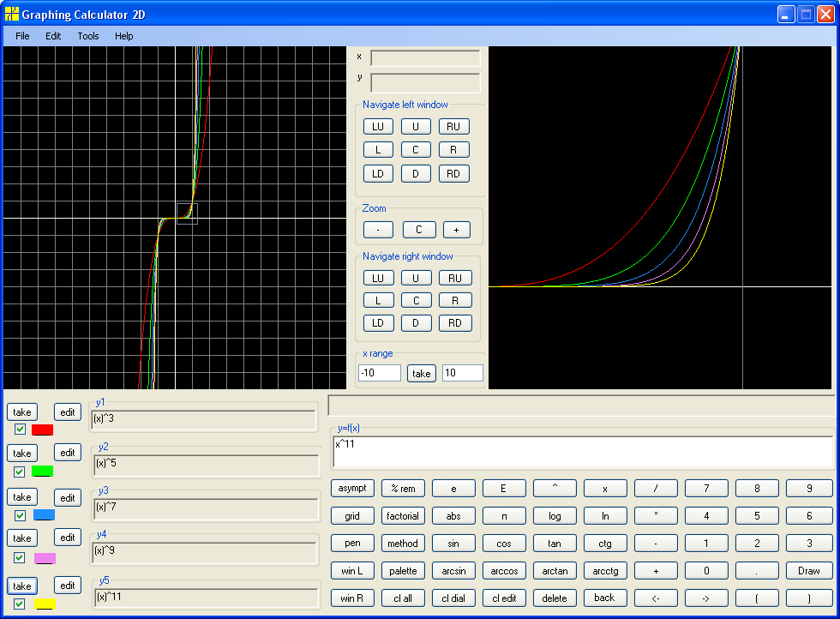Toggle the y4 graph visibility checkbox
Screen dimensions: 840x619
pos(20,558)
